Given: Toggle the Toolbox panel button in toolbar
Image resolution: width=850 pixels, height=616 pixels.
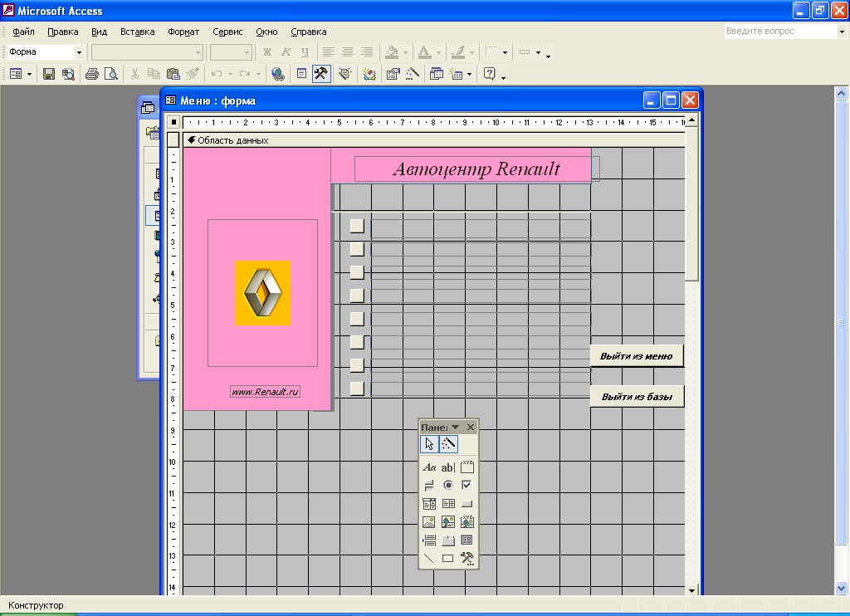Looking at the screenshot, I should coord(321,74).
